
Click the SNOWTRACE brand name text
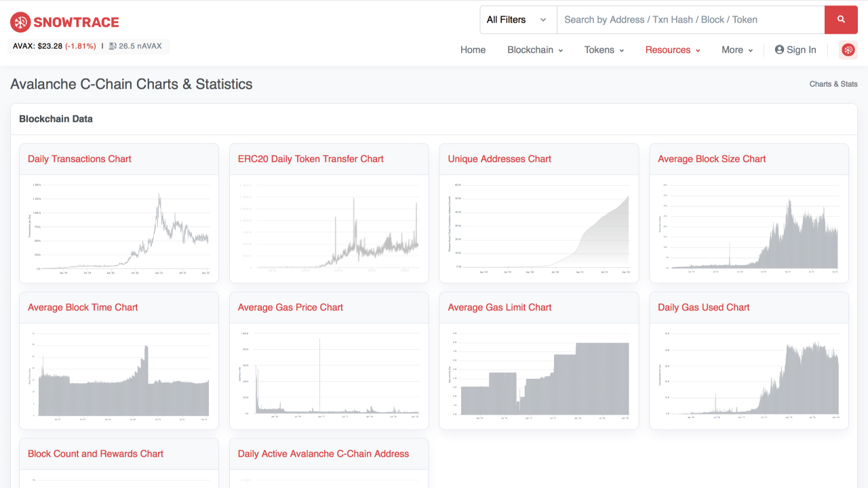click(x=76, y=22)
